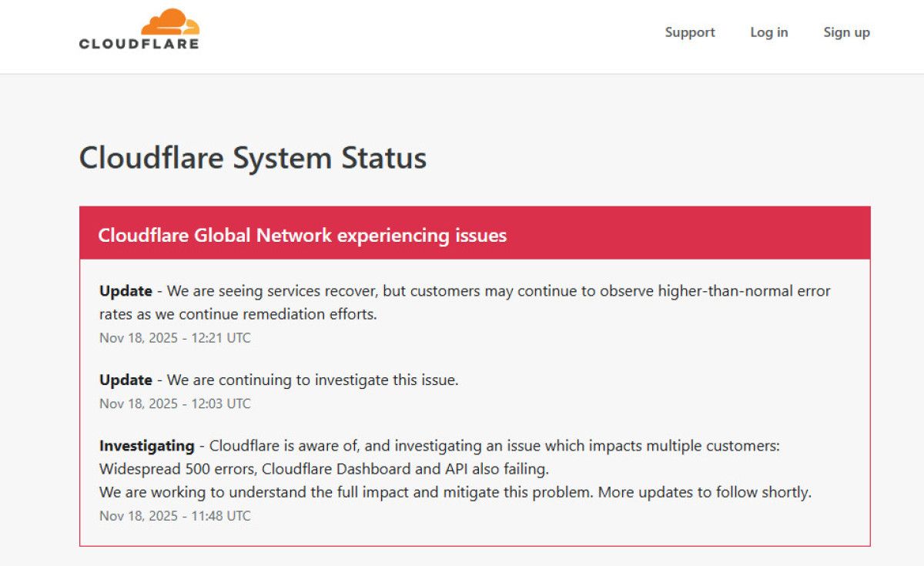Screen dimensions: 924x566
Task: Click the CLOUDFLARE wordmark under the logo
Action: click(139, 44)
